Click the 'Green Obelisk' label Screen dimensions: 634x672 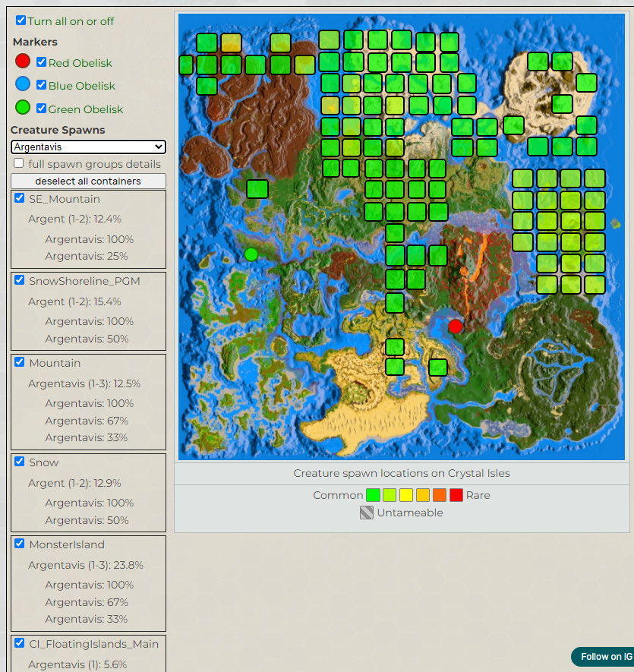click(x=86, y=109)
